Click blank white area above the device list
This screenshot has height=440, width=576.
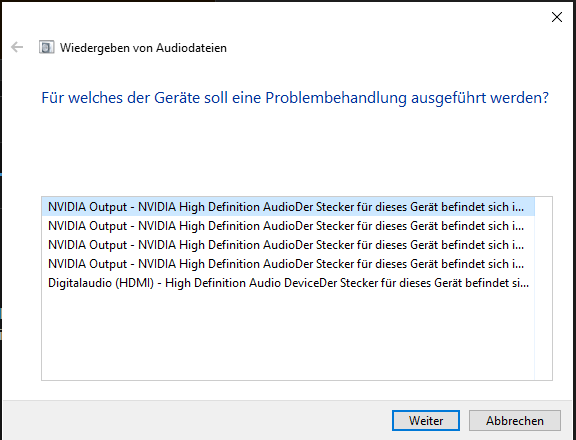point(295,152)
